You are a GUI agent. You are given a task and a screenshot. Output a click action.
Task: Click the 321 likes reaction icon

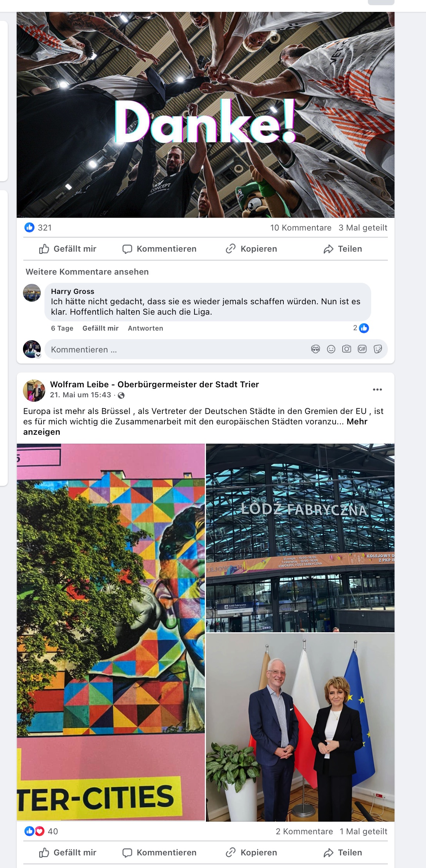[x=30, y=228]
